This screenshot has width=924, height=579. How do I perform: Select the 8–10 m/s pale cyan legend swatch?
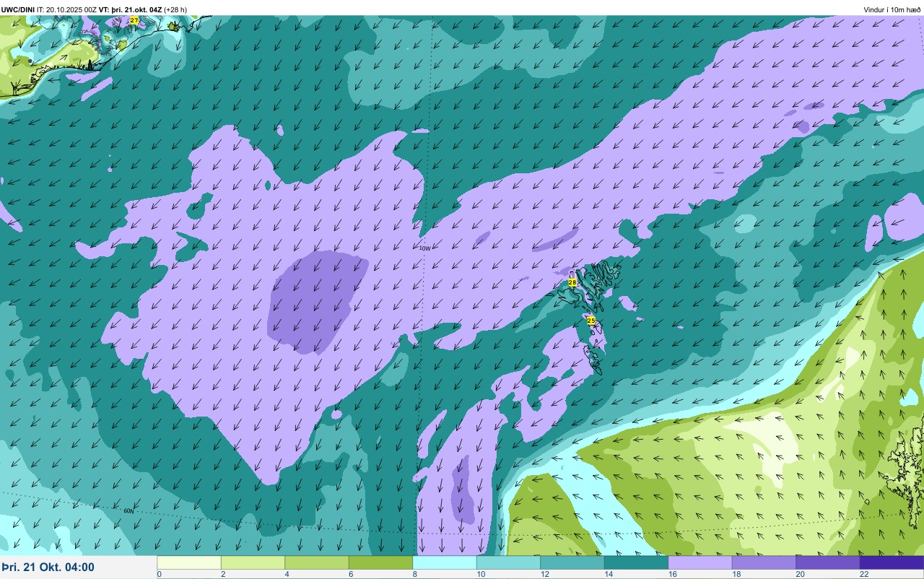[445, 562]
